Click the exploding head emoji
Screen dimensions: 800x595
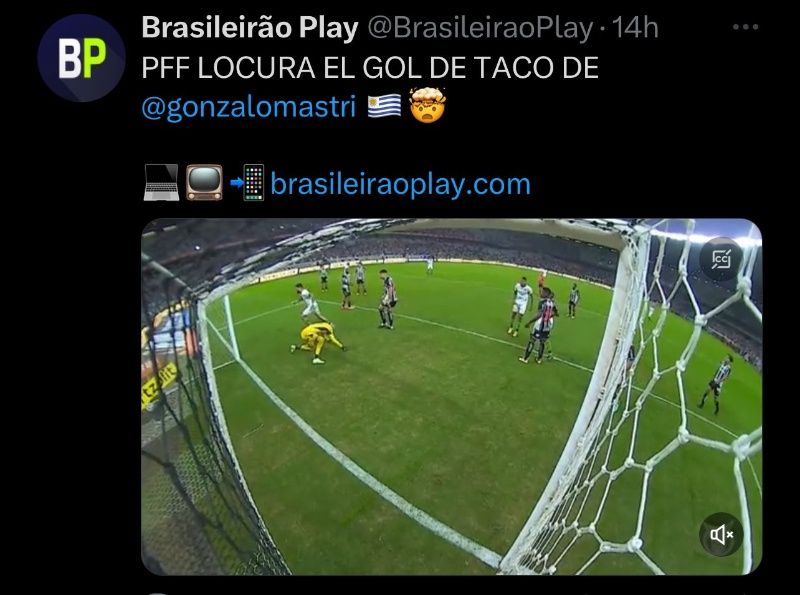click(x=428, y=105)
